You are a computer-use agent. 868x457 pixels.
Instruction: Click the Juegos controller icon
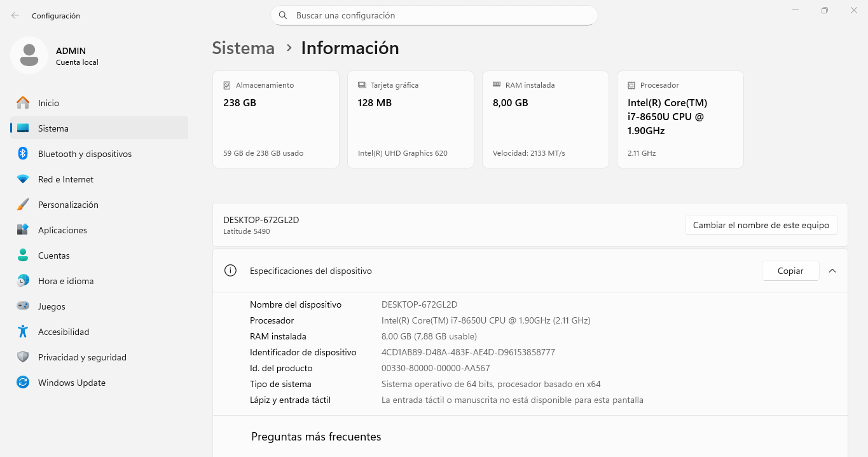coord(23,306)
